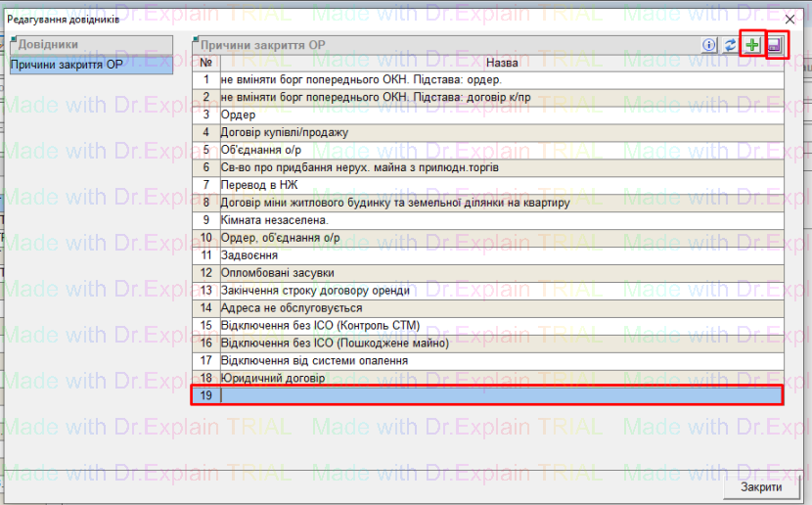Click the № column header

pyautogui.click(x=206, y=62)
